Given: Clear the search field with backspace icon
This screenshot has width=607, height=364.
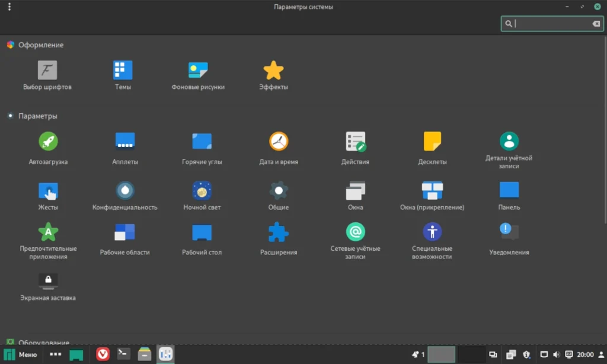Looking at the screenshot, I should (596, 24).
